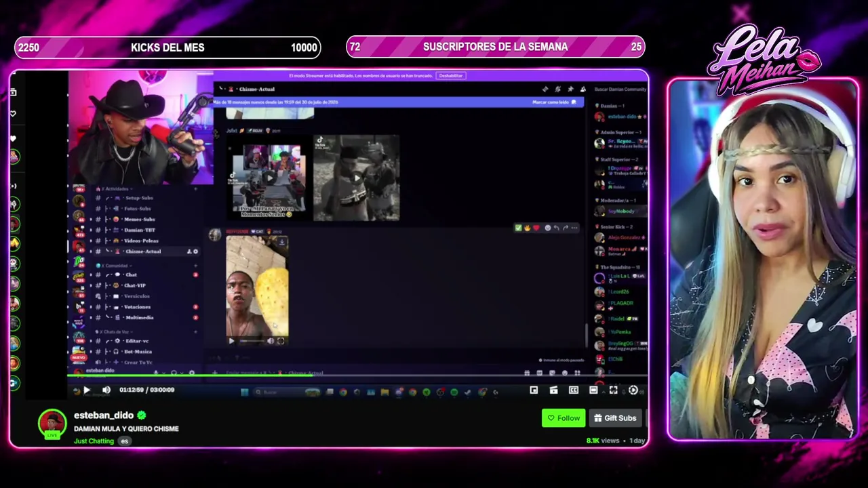Viewport: 868px width, 488px height.
Task: Add checkmark reaction to message
Action: [x=519, y=228]
